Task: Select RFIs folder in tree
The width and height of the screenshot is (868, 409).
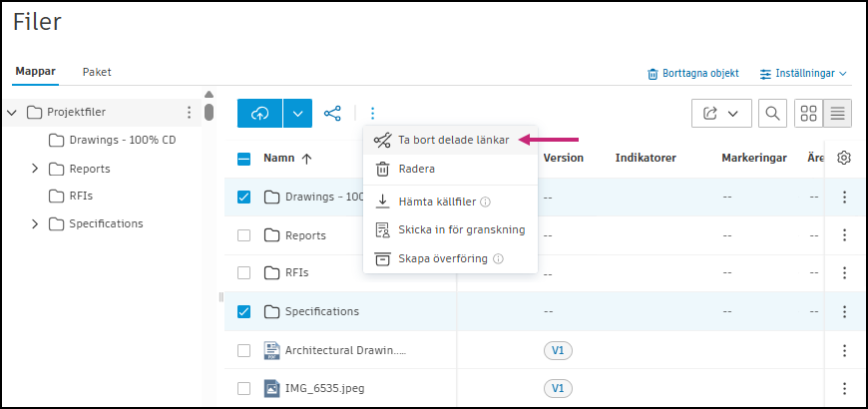Action: coord(70,196)
